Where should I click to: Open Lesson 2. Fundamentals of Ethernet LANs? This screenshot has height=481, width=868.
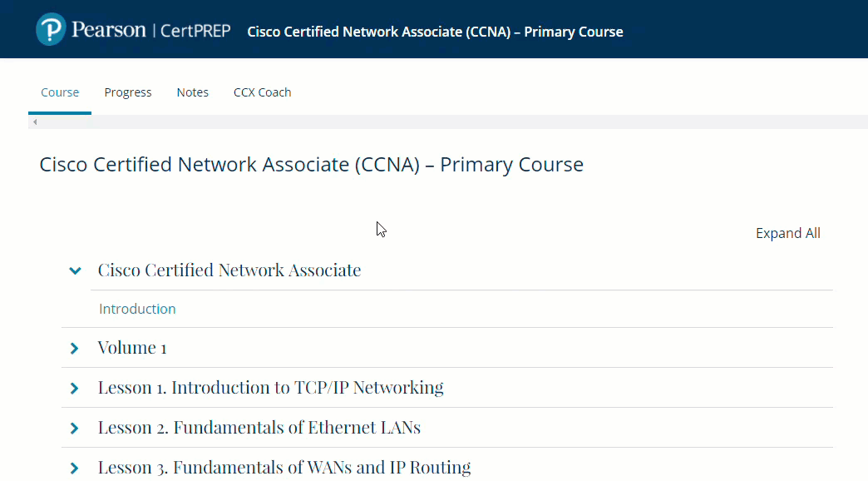coord(259,427)
